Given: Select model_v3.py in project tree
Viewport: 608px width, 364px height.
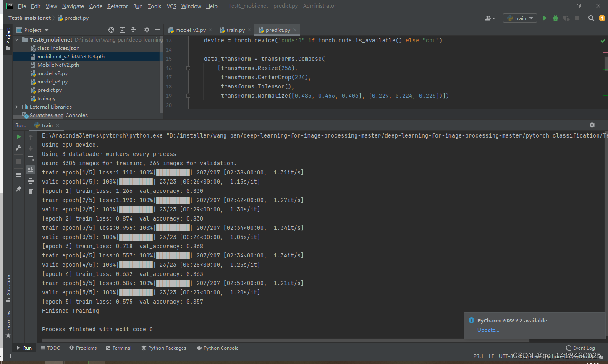Looking at the screenshot, I should click(x=52, y=81).
